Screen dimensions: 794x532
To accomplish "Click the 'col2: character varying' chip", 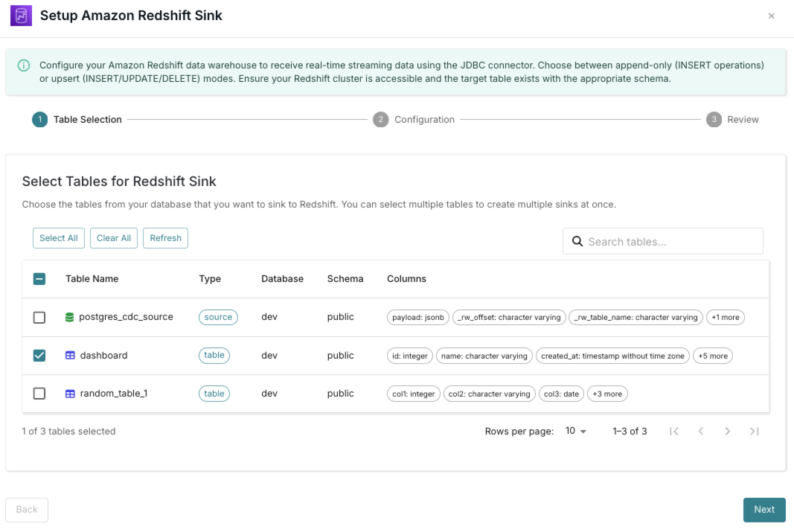I will point(489,394).
